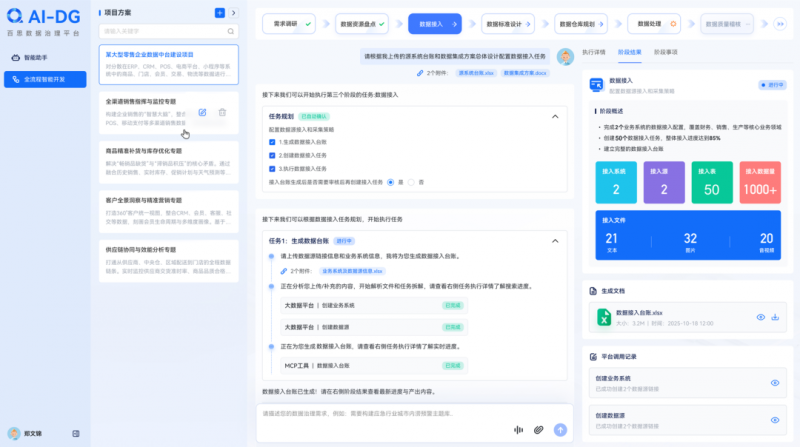
Task: Click the chat user avatar
Action: [565, 57]
